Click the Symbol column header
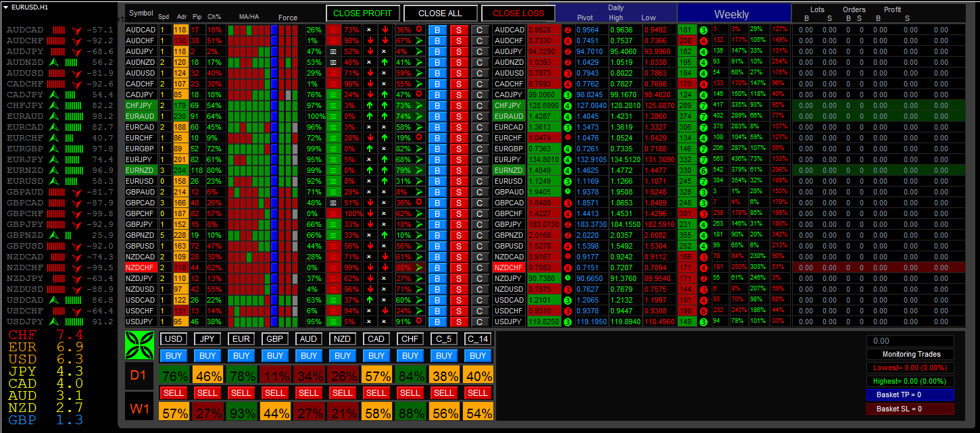Screen dimensions: 980x433 click(141, 13)
